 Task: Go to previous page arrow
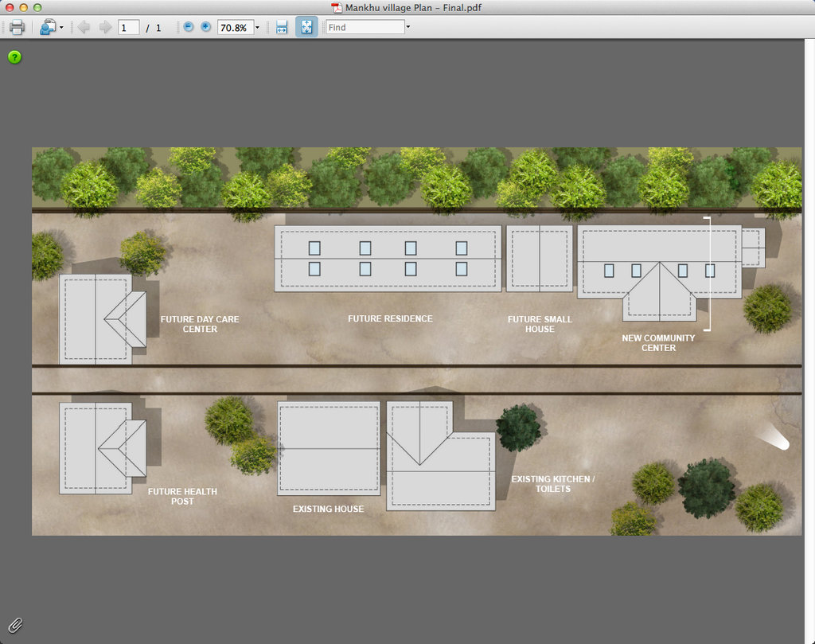coord(84,27)
